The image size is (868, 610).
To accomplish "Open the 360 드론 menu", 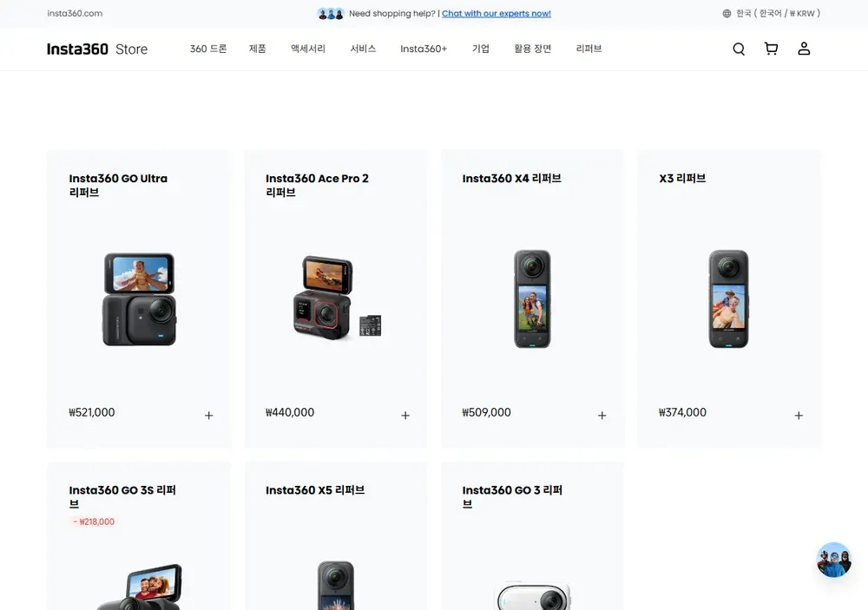I will coord(208,49).
